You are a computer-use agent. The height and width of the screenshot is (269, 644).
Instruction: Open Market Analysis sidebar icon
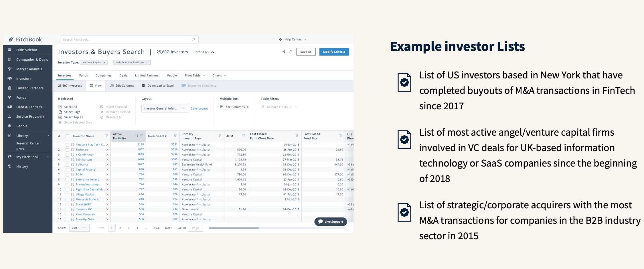click(10, 69)
